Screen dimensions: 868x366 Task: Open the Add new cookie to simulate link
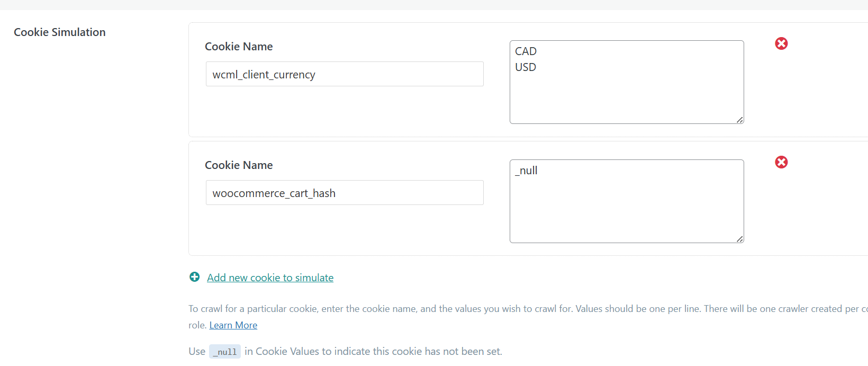(x=270, y=278)
